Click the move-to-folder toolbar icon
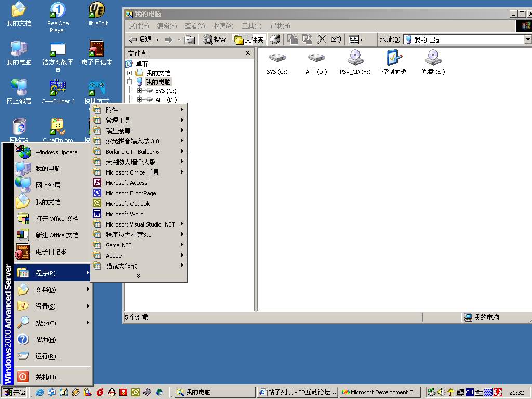The height and width of the screenshot is (399, 532). [292, 39]
